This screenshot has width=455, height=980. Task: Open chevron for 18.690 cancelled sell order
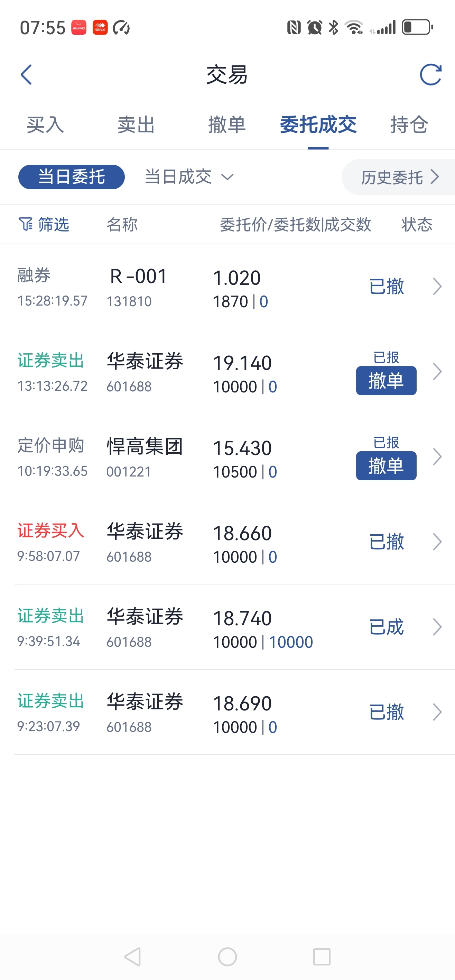[x=437, y=712]
